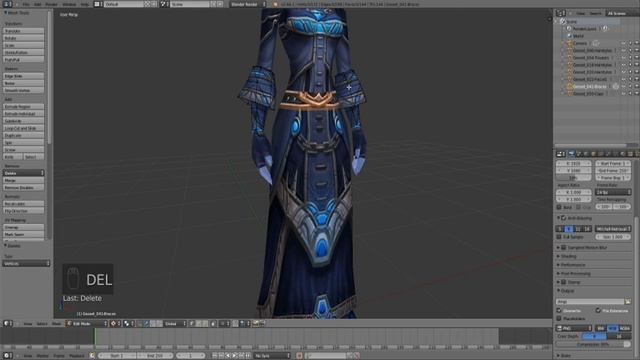This screenshot has height=360, width=640.
Task: Collapse the Mesh Tools panel
Action: click(x=16, y=13)
